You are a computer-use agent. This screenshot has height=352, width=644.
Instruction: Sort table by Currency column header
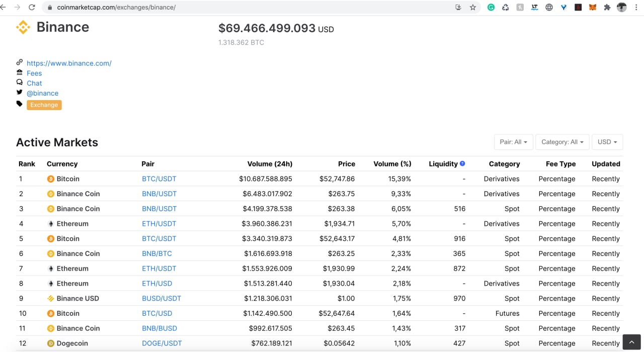click(62, 164)
